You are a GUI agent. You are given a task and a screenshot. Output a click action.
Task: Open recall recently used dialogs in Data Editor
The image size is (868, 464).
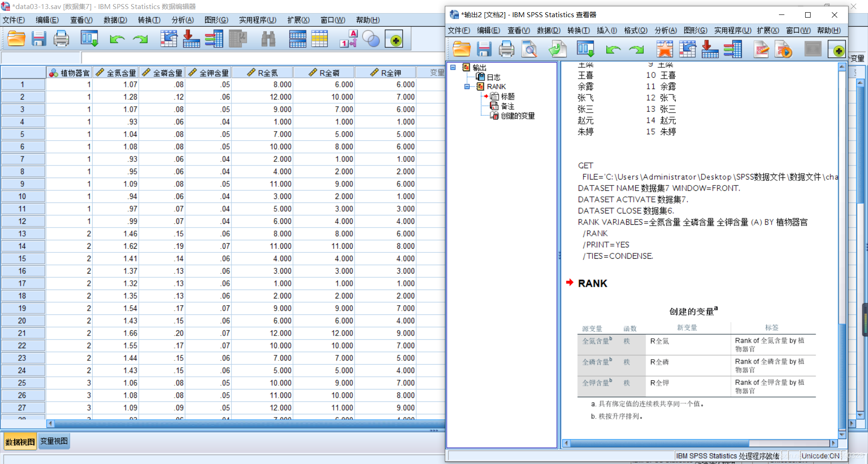(89, 39)
